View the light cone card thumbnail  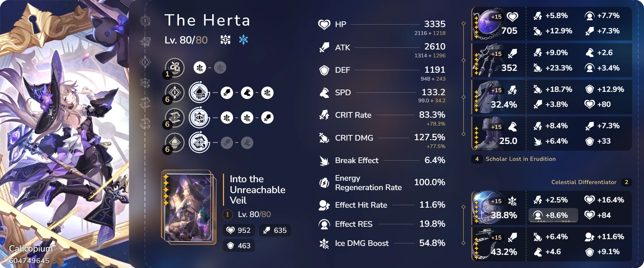[188, 206]
